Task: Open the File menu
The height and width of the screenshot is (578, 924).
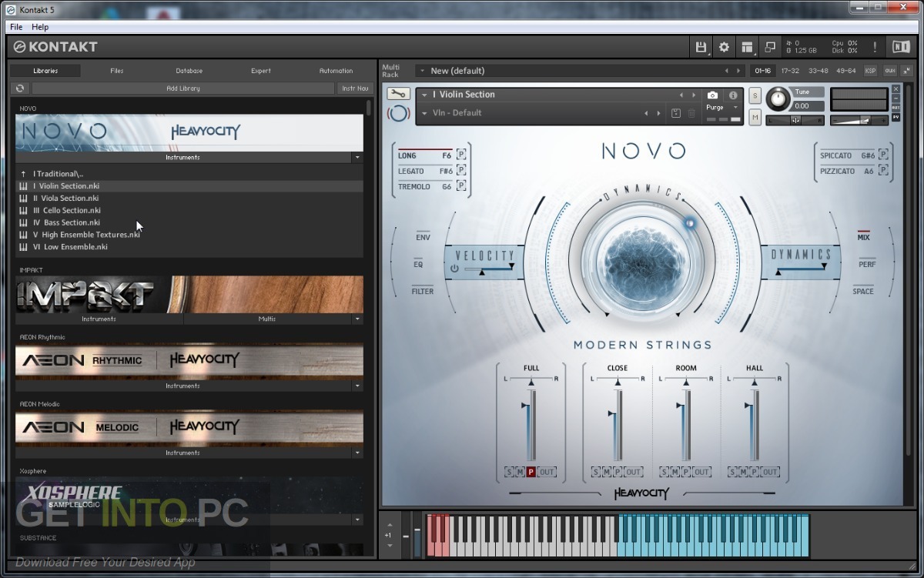Action: [15, 27]
